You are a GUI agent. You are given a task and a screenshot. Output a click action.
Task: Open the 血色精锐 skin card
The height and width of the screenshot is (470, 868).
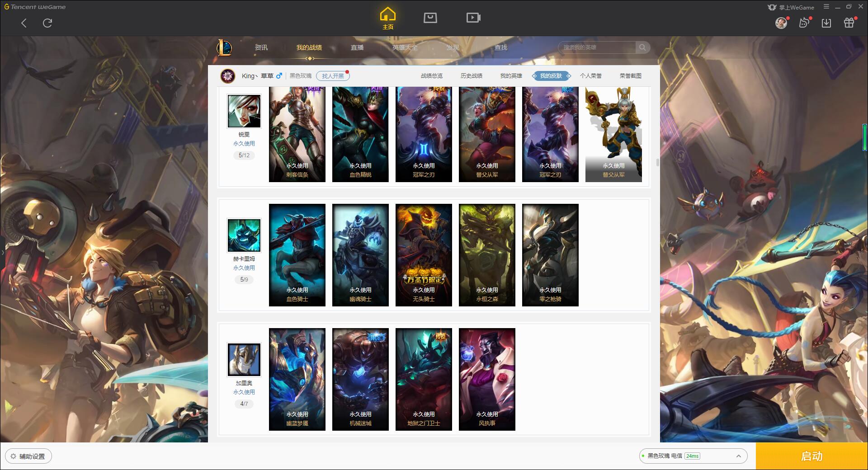(360, 134)
